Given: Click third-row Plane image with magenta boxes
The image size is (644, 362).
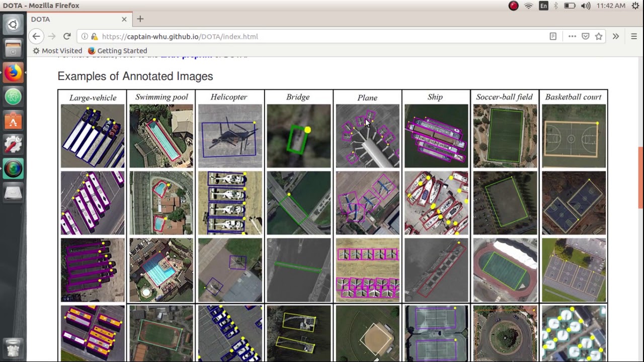Looking at the screenshot, I should tap(368, 270).
